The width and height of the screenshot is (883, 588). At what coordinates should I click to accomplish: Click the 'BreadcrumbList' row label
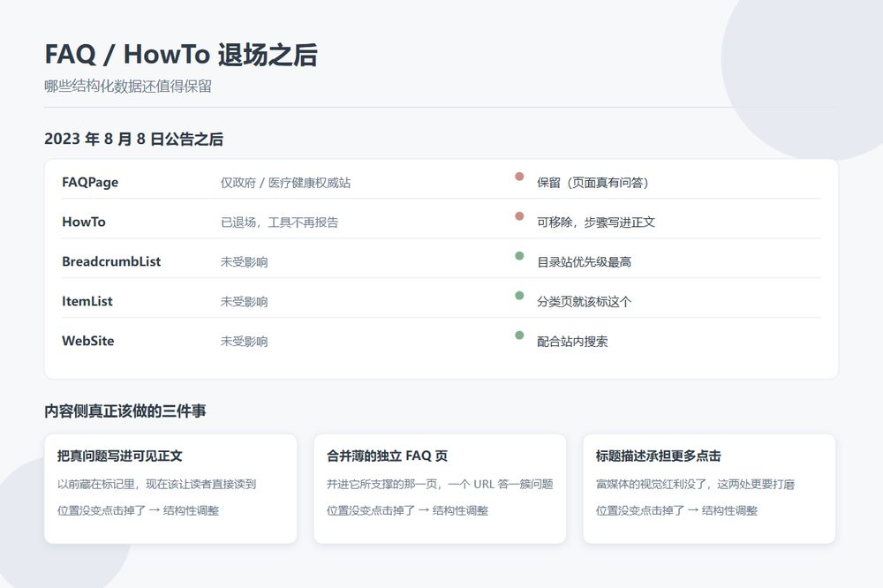[111, 261]
